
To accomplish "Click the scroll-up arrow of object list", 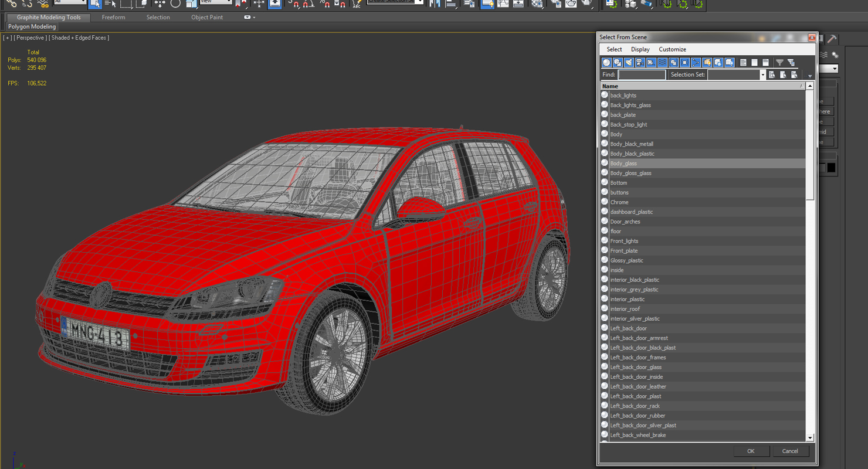I will click(x=810, y=86).
